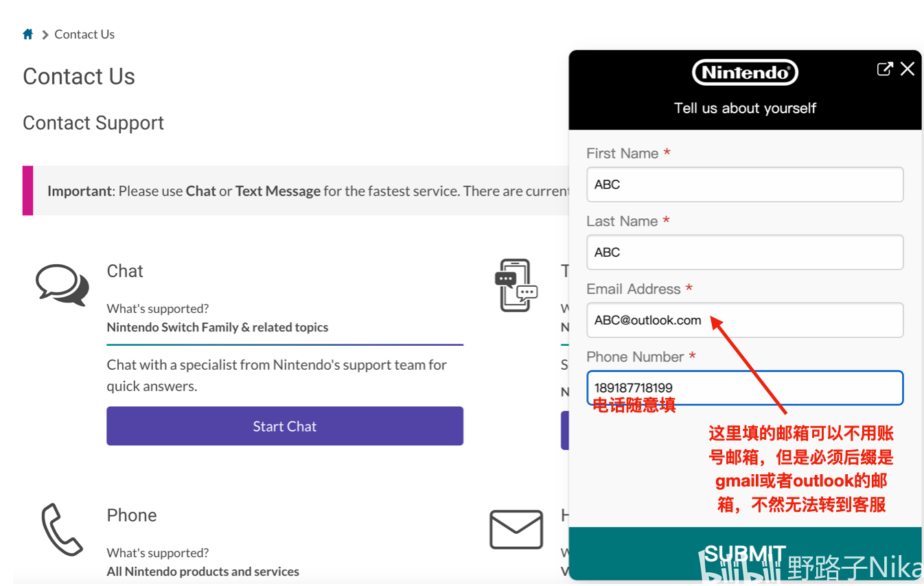Focus the First Name field

745,185
